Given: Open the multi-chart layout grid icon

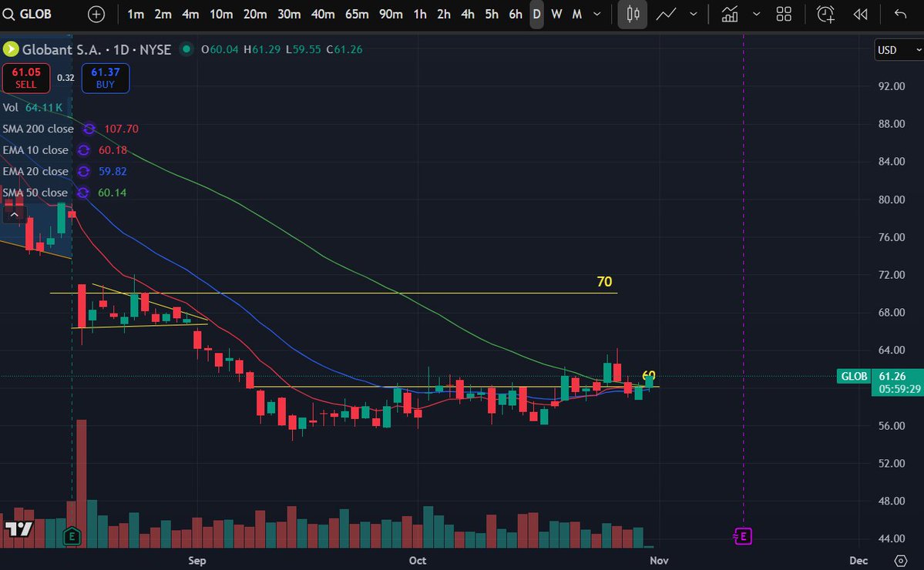Looking at the screenshot, I should tap(783, 14).
